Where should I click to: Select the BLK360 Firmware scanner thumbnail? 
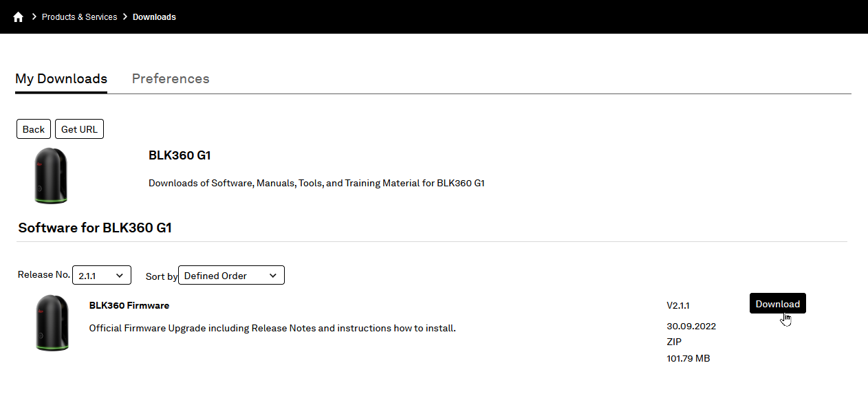(52, 323)
